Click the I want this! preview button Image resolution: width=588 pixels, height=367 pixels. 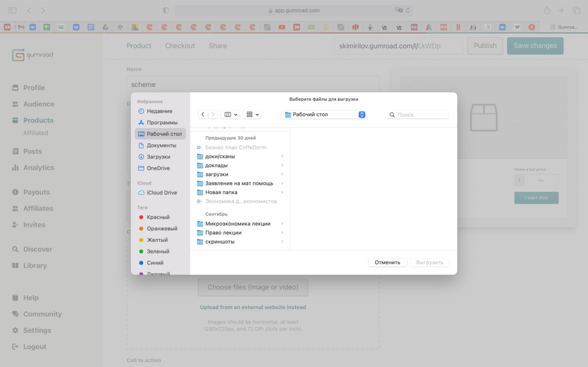point(537,198)
